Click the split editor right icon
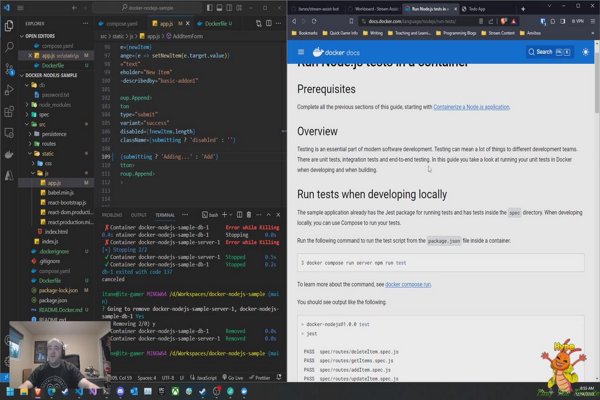 point(269,23)
